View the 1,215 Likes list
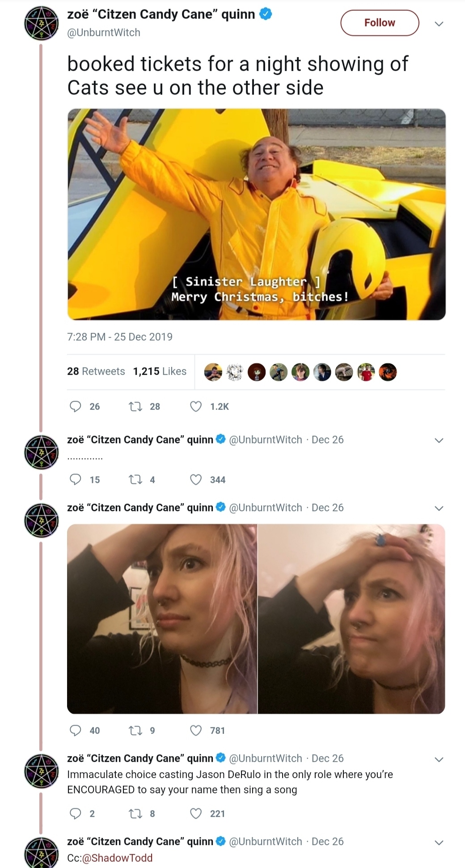Image resolution: width=465 pixels, height=868 pixels. click(160, 371)
